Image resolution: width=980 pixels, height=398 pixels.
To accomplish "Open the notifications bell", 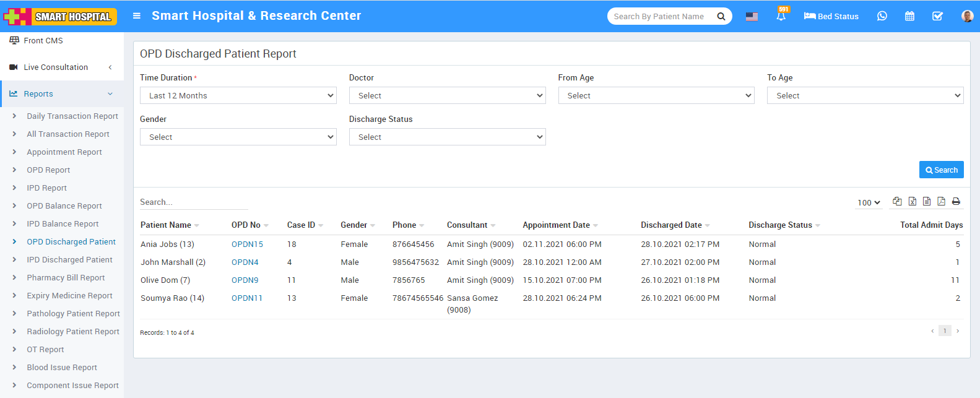I will coord(781,16).
